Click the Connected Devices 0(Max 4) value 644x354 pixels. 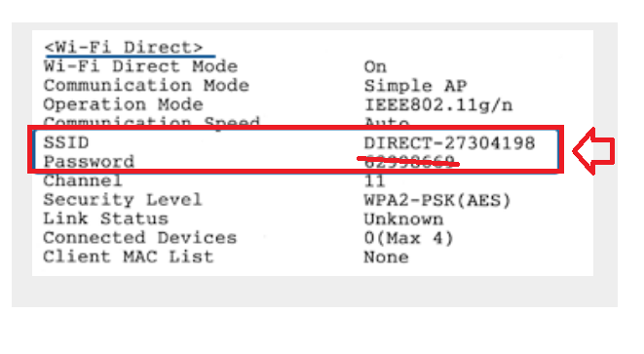click(x=408, y=238)
